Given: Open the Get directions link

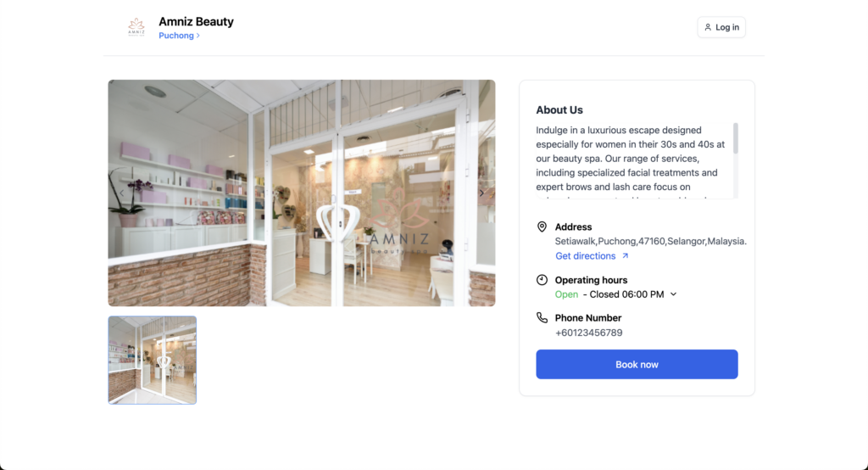Looking at the screenshot, I should click(x=585, y=256).
